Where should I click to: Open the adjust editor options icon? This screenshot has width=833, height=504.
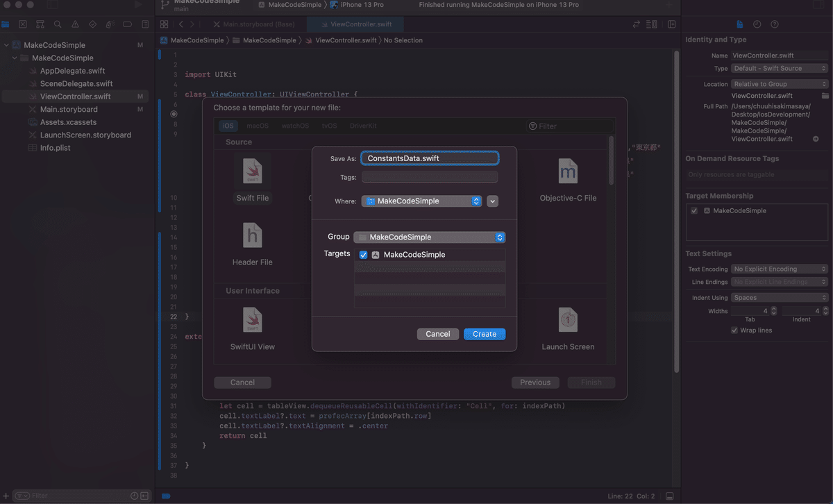point(653,24)
